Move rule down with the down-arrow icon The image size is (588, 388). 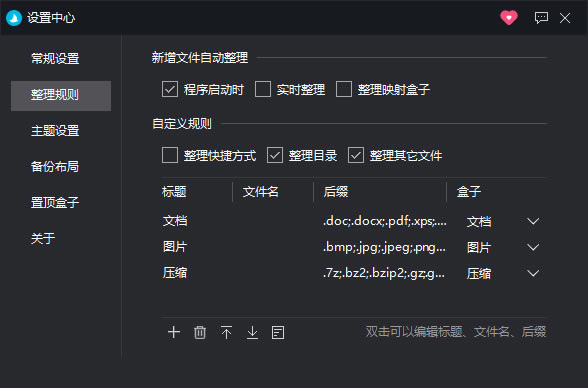[x=252, y=332]
